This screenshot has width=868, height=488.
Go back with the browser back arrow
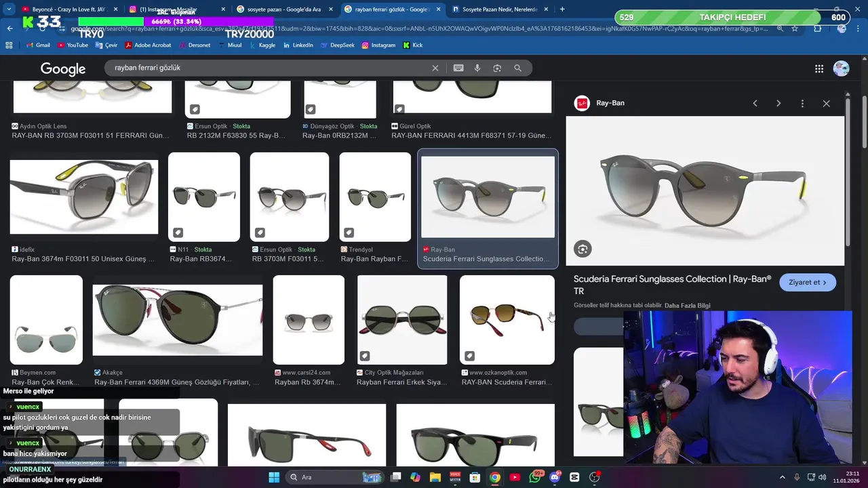pos(9,28)
